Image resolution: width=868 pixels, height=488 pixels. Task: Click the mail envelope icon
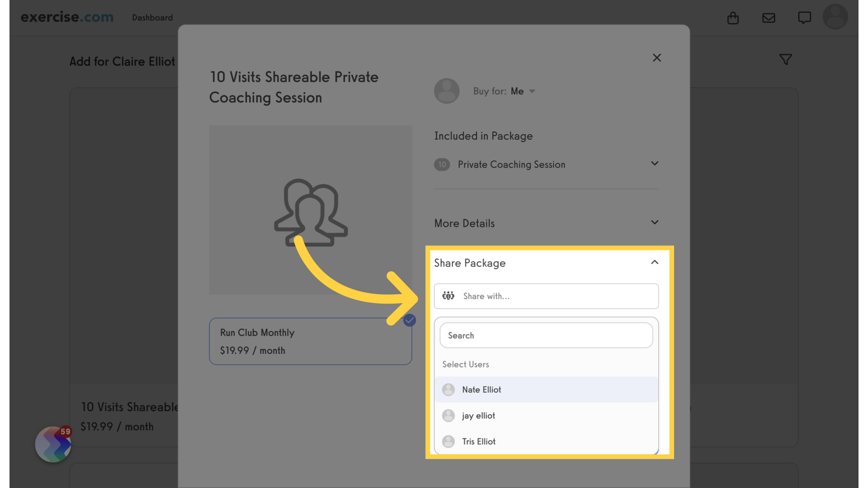point(769,17)
